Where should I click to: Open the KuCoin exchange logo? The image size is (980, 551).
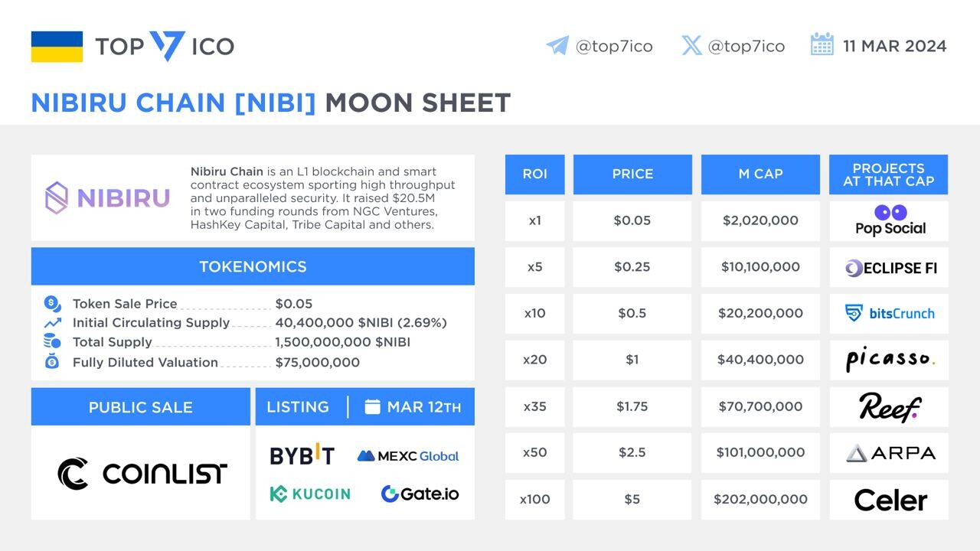point(310,494)
